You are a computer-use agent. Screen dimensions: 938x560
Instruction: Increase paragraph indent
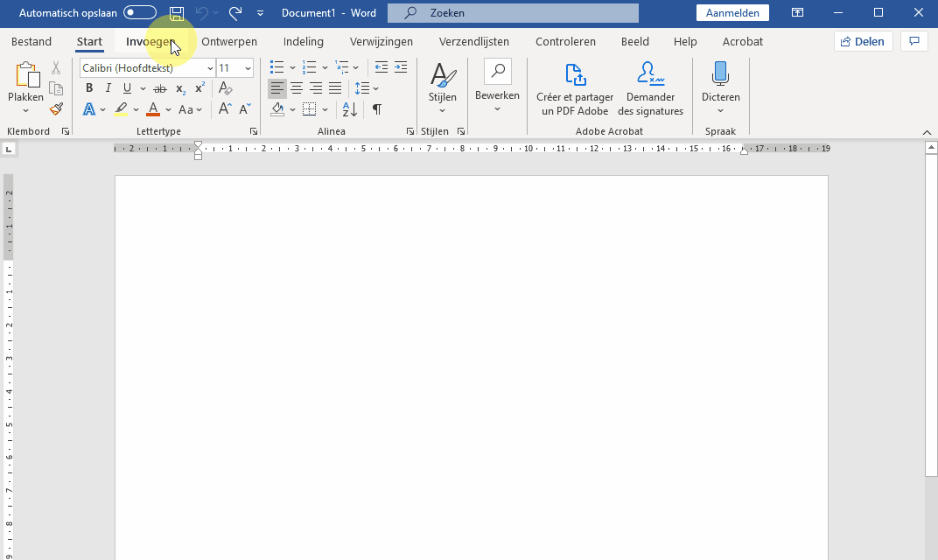pos(401,67)
